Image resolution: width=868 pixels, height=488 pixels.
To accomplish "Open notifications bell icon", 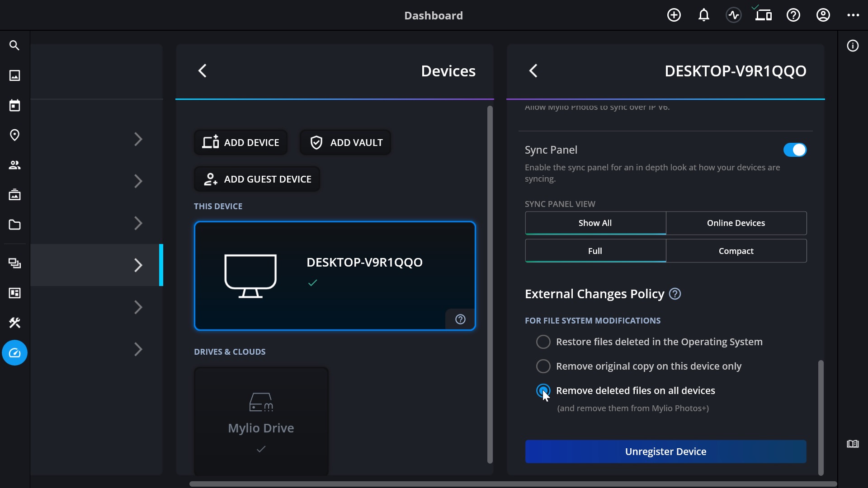I will tap(703, 15).
